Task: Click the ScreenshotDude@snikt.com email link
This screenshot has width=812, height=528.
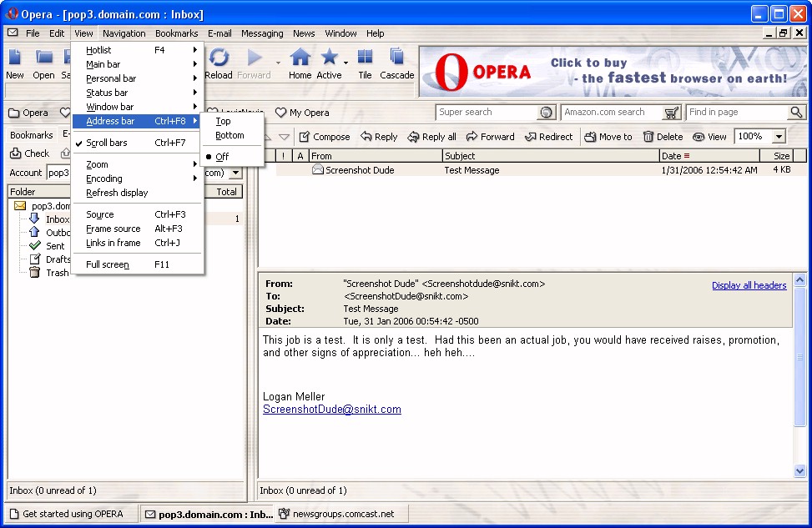Action: (331, 410)
